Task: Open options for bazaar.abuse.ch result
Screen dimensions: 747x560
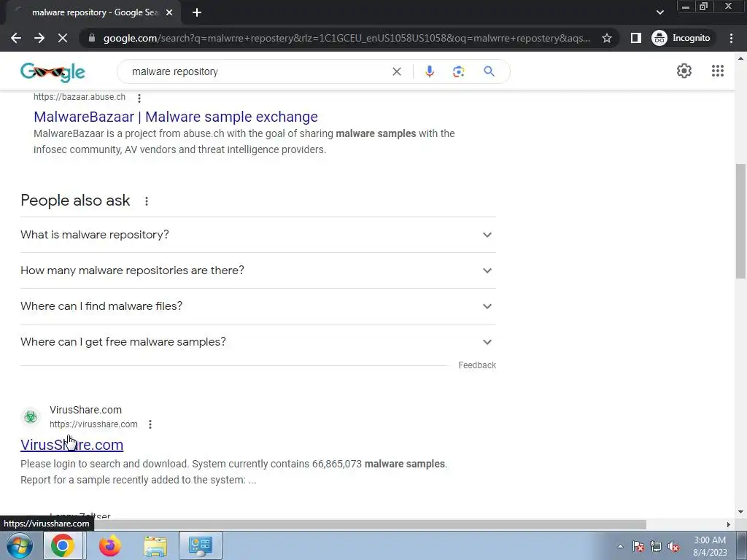Action: pos(139,98)
